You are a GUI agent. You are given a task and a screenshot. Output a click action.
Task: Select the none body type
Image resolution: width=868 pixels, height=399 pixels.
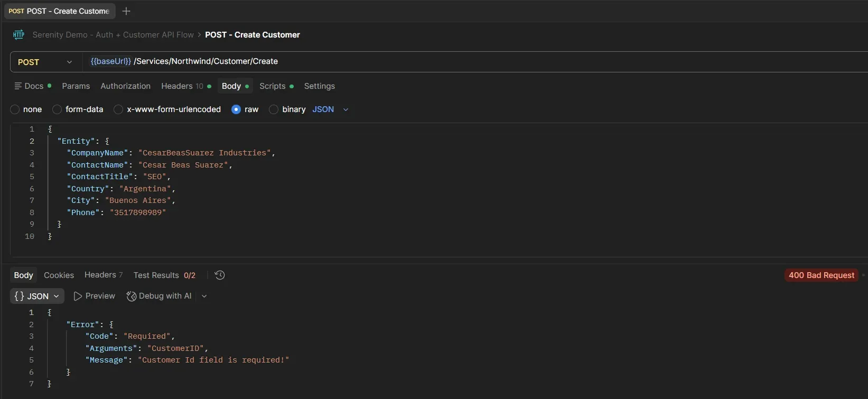(x=15, y=109)
